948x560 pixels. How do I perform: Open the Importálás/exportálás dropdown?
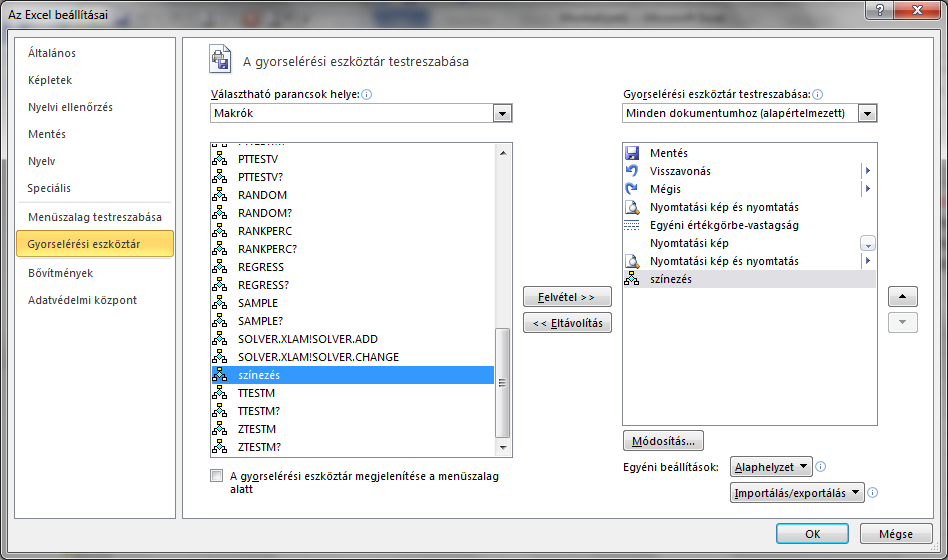click(797, 493)
